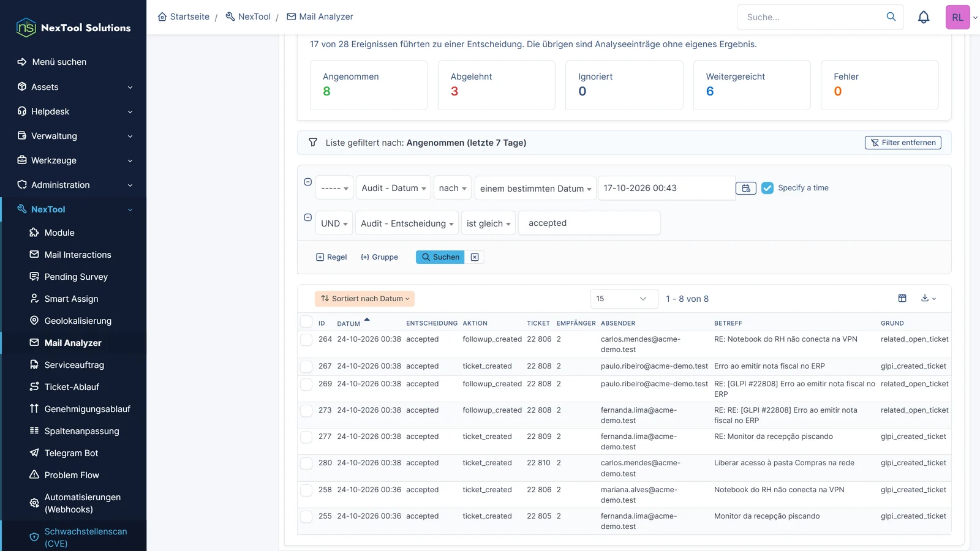The height and width of the screenshot is (551, 980).
Task: Open the RL user avatar menu
Action: pyautogui.click(x=958, y=17)
